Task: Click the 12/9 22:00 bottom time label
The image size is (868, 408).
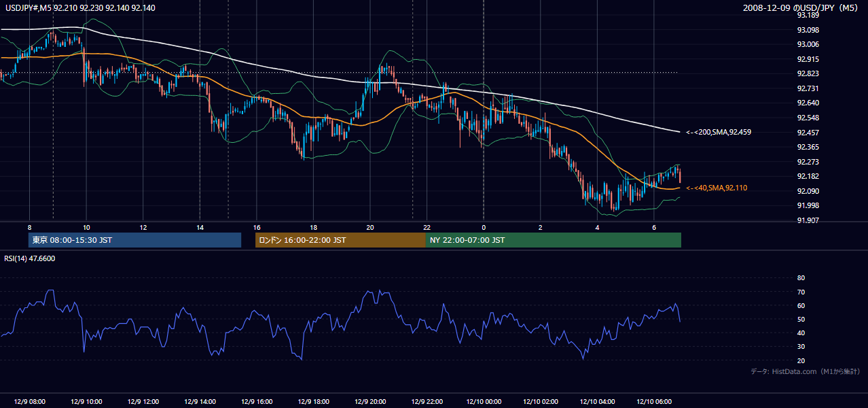Action: (427, 402)
